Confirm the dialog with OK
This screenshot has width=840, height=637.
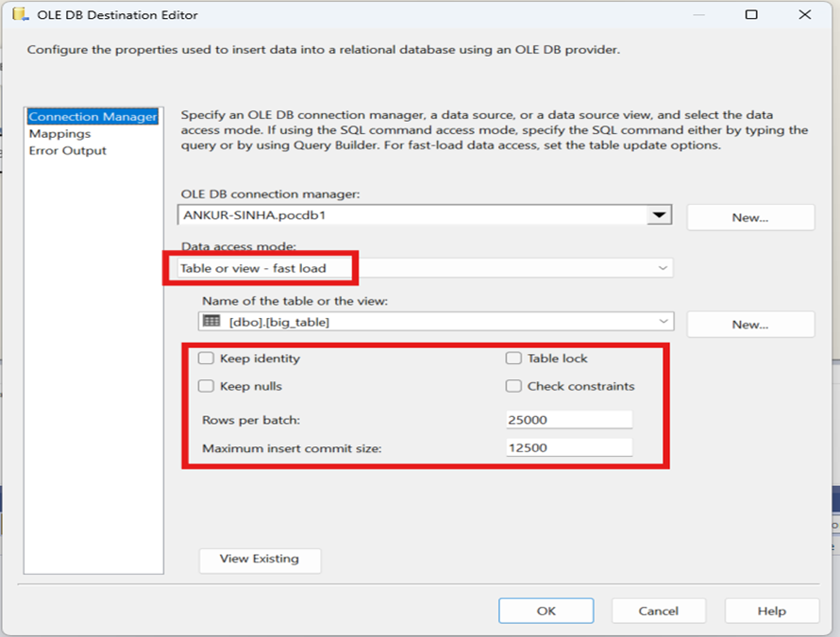(x=546, y=611)
